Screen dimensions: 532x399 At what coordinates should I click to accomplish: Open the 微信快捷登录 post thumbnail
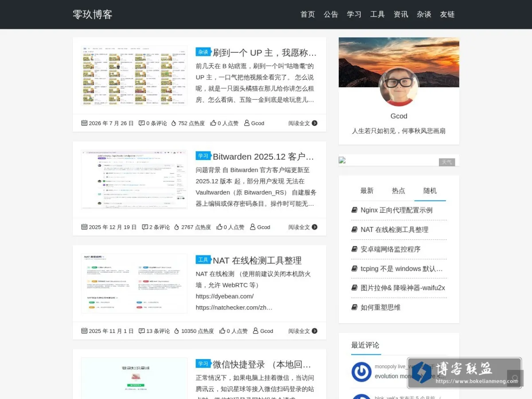point(134,378)
